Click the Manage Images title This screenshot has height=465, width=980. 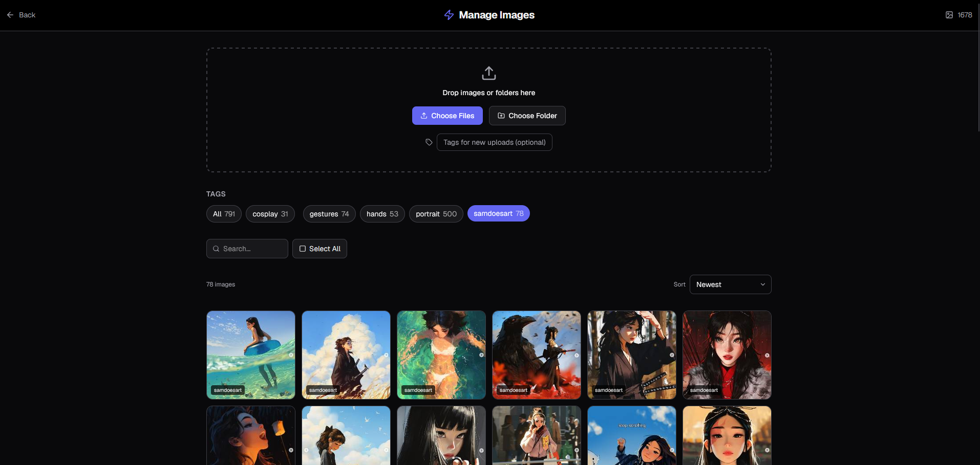point(497,15)
